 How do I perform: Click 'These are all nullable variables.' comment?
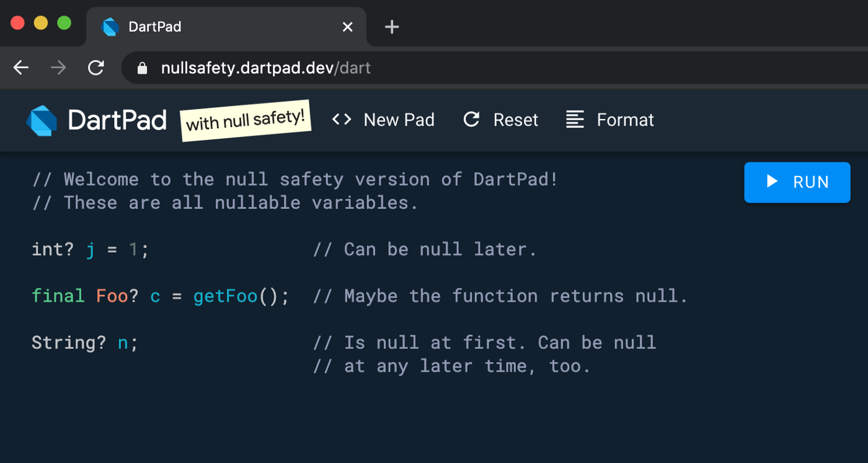coord(226,203)
